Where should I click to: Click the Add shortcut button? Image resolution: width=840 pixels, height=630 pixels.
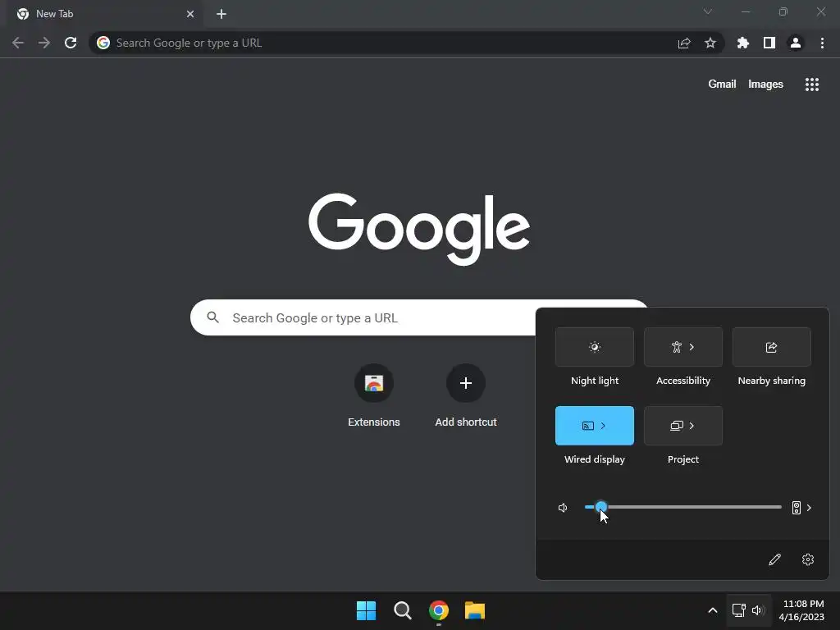(x=466, y=395)
